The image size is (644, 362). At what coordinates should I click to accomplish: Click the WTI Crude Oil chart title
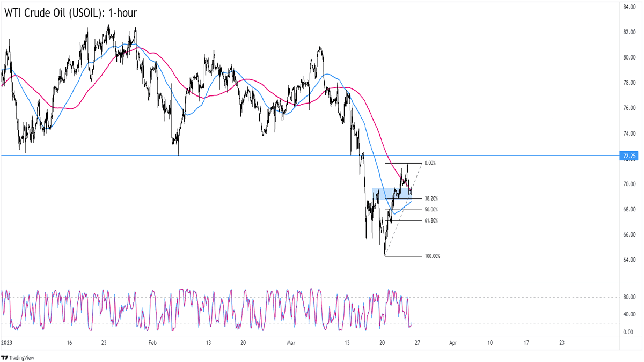(71, 12)
